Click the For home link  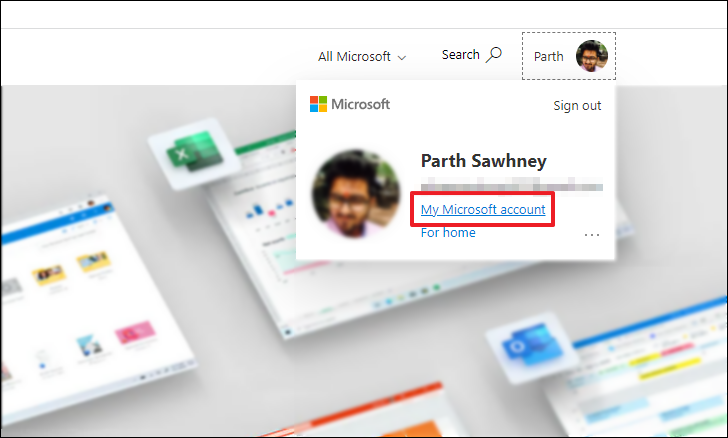pos(448,233)
